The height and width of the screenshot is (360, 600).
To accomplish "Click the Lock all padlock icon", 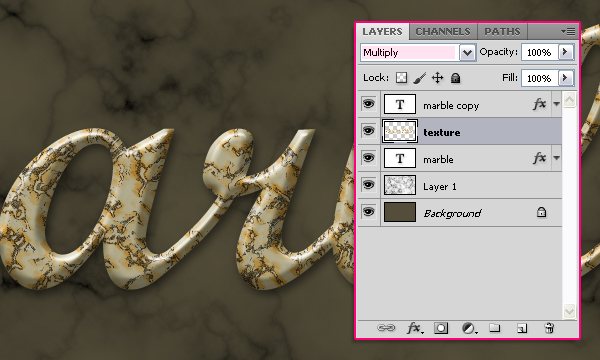I will [455, 78].
